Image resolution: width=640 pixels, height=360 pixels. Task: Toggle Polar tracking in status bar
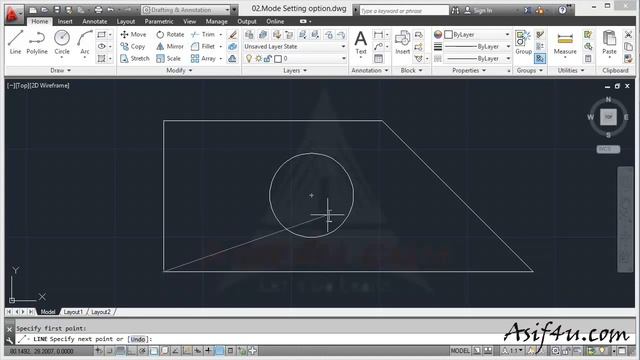142,351
